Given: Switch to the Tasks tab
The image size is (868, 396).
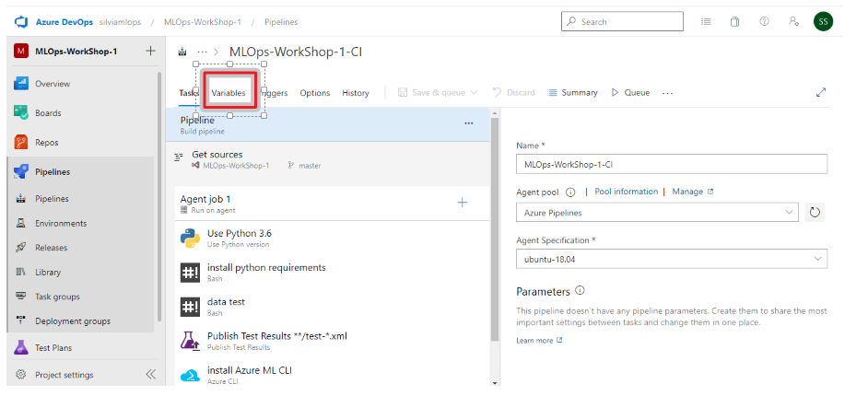Looking at the screenshot, I should [188, 92].
